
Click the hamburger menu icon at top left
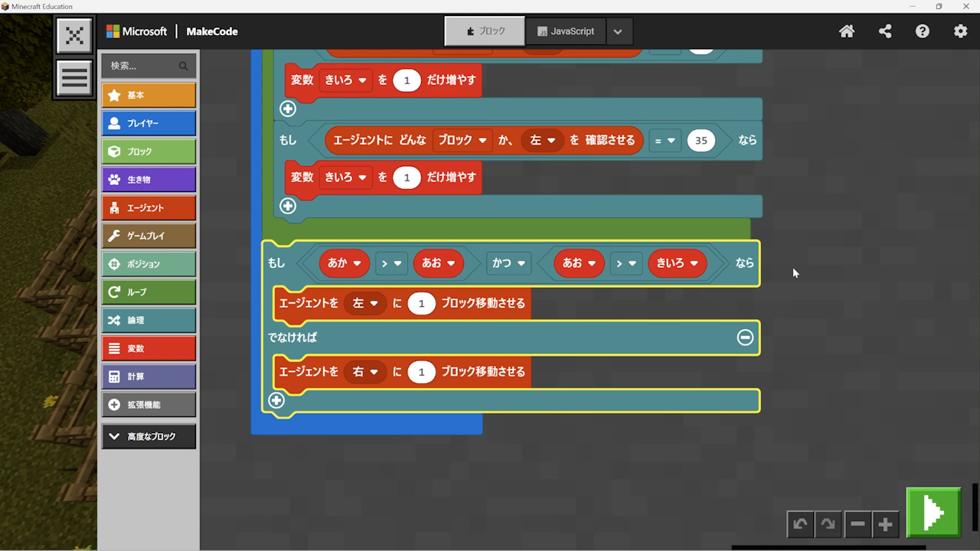click(74, 78)
